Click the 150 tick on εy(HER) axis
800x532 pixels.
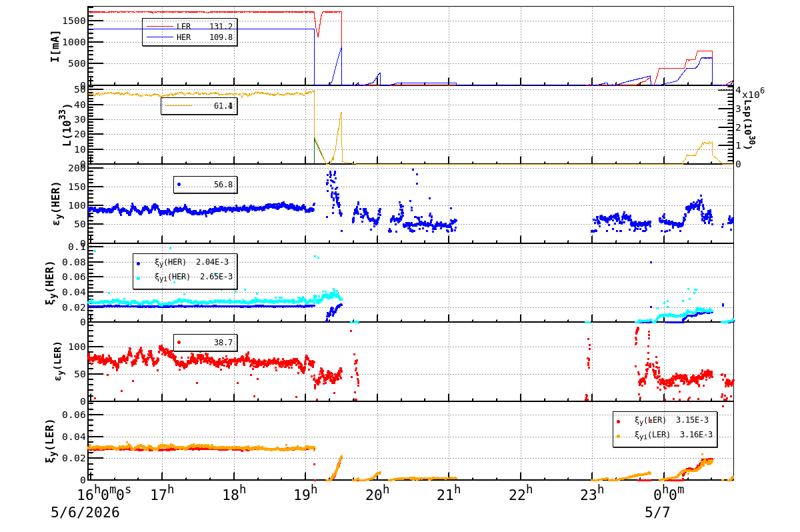tap(78, 187)
